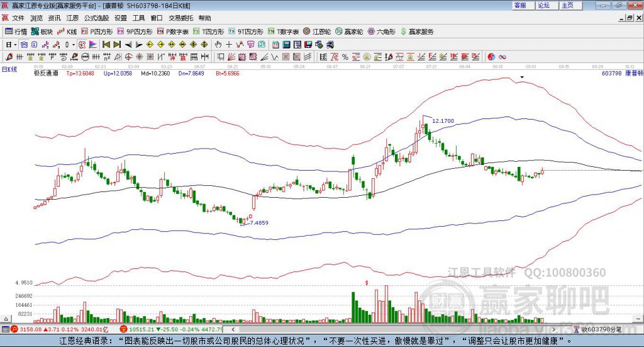Select the fan lines drawing tool
This screenshot has height=347, width=644.
click(231, 57)
